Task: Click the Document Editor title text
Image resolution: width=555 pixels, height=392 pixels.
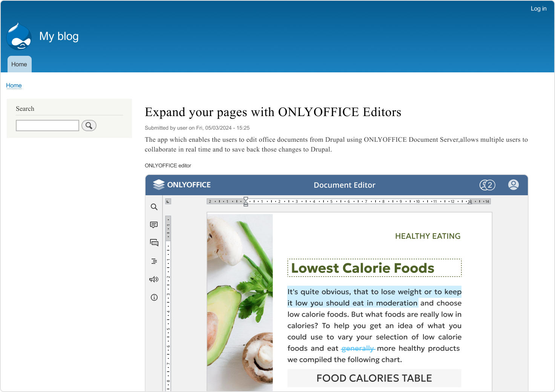Action: pyautogui.click(x=345, y=185)
